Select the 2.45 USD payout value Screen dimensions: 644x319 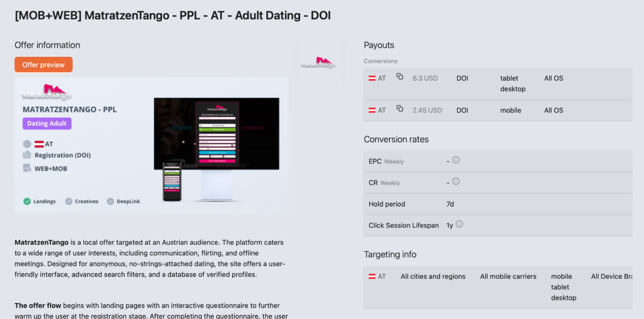pos(427,110)
